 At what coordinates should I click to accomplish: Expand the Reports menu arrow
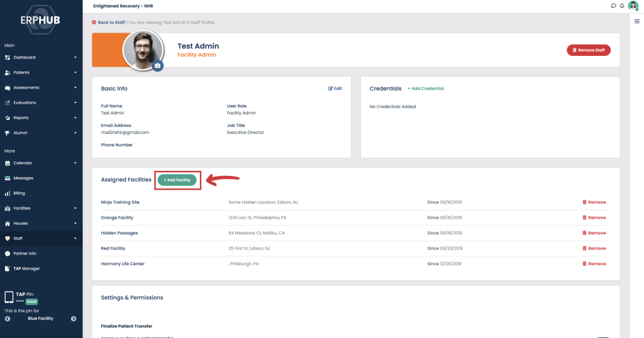75,117
